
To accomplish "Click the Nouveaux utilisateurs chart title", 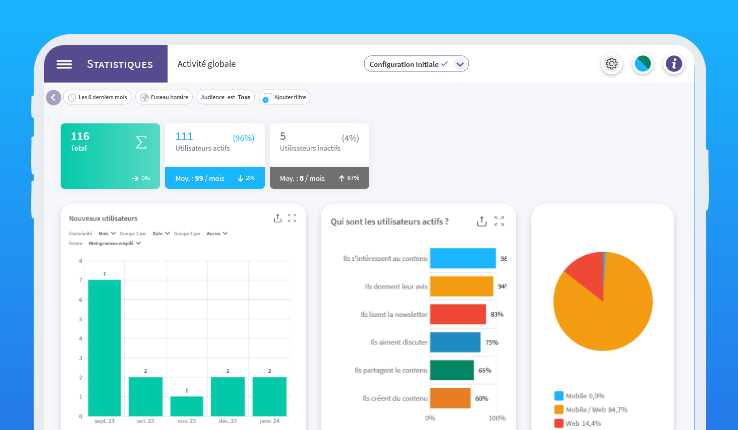I will (103, 218).
